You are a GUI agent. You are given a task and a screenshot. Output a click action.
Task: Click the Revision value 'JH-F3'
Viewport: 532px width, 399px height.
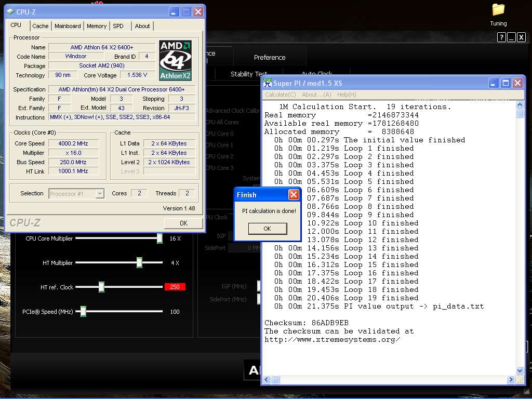click(x=181, y=108)
